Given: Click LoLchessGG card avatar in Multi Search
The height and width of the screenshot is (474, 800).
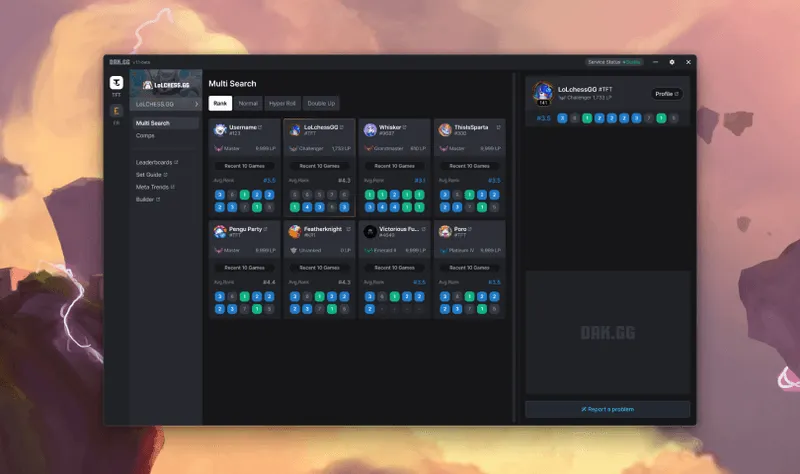Looking at the screenshot, I should (x=295, y=130).
